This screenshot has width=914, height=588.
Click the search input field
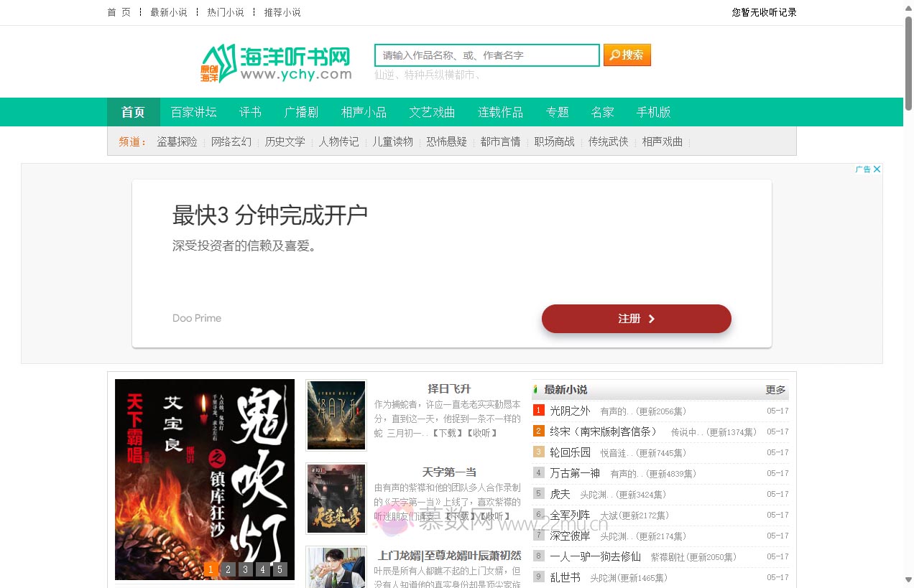(486, 55)
